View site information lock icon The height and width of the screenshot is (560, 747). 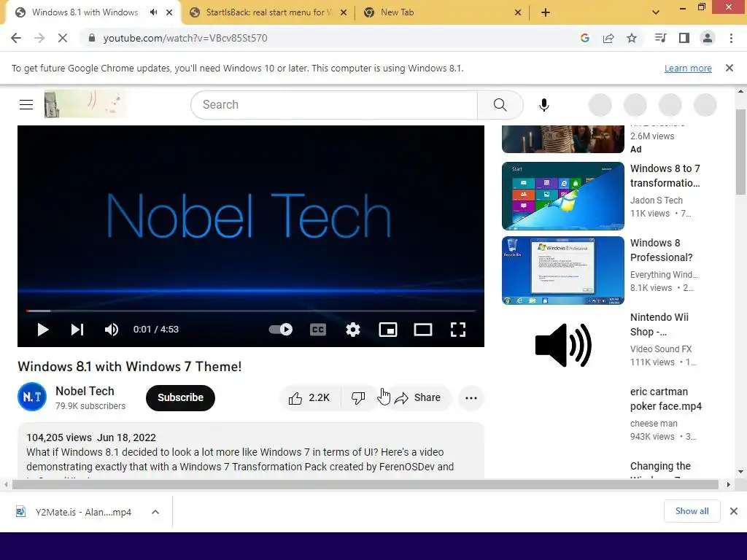coord(92,38)
